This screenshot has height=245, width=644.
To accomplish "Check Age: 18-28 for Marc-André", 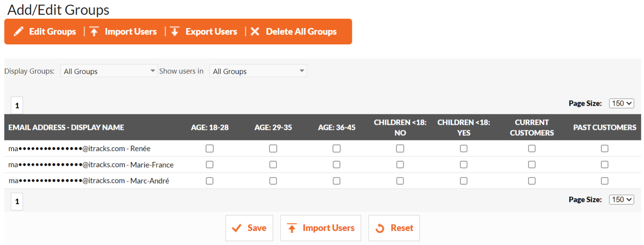I will coord(210,181).
